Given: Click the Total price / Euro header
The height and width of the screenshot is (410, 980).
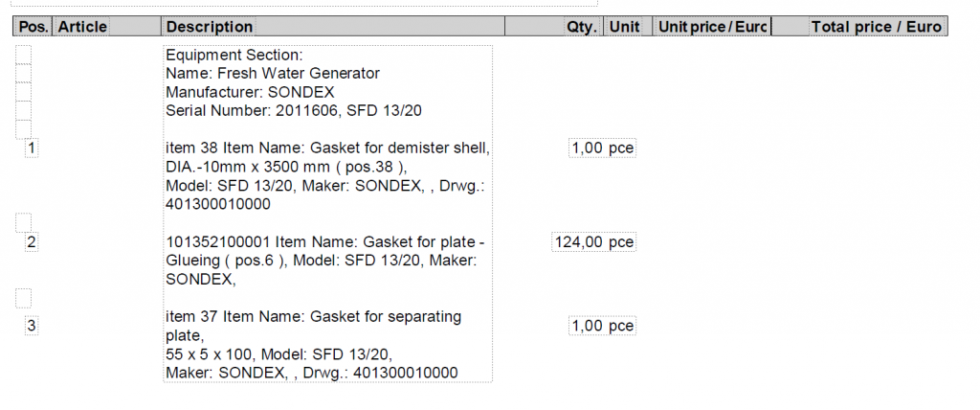Looking at the screenshot, I should click(x=876, y=27).
